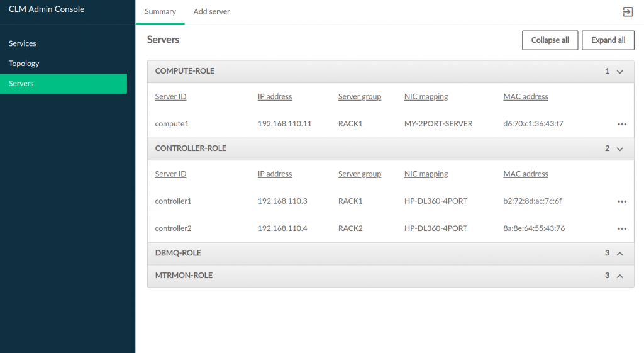
Task: Sort by NIC mapping in CONTROLLER-ROLE table
Action: 426,174
